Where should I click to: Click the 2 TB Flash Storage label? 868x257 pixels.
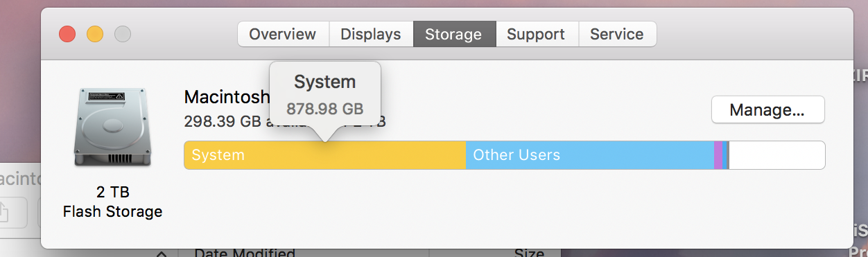coord(112,202)
